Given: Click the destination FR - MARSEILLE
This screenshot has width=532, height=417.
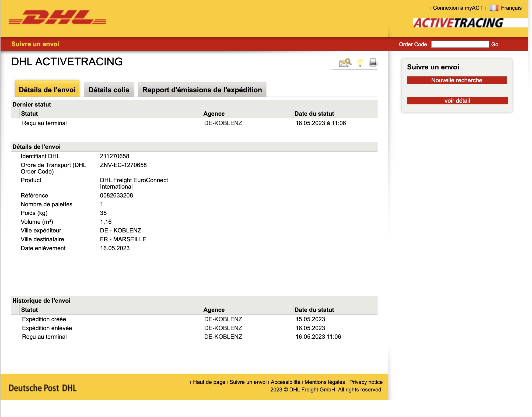Looking at the screenshot, I should (x=123, y=239).
